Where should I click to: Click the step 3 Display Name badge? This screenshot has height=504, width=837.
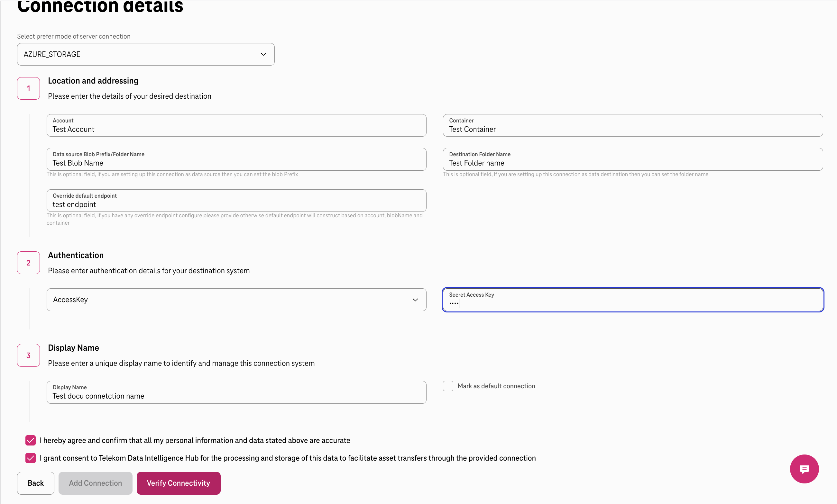[x=29, y=355]
